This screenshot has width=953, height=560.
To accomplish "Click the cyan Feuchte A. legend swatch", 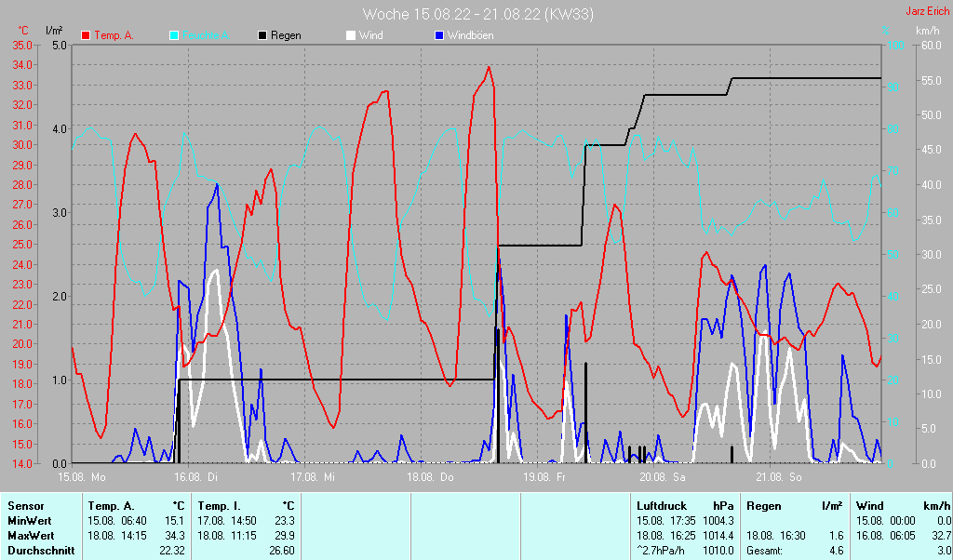I will [x=173, y=35].
